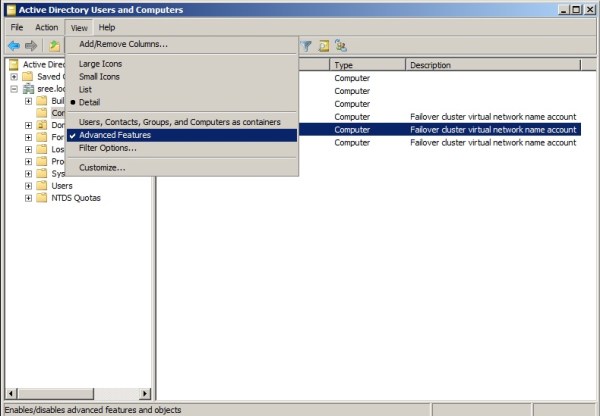The width and height of the screenshot is (600, 416).
Task: Click the Description column header
Action: (490, 65)
